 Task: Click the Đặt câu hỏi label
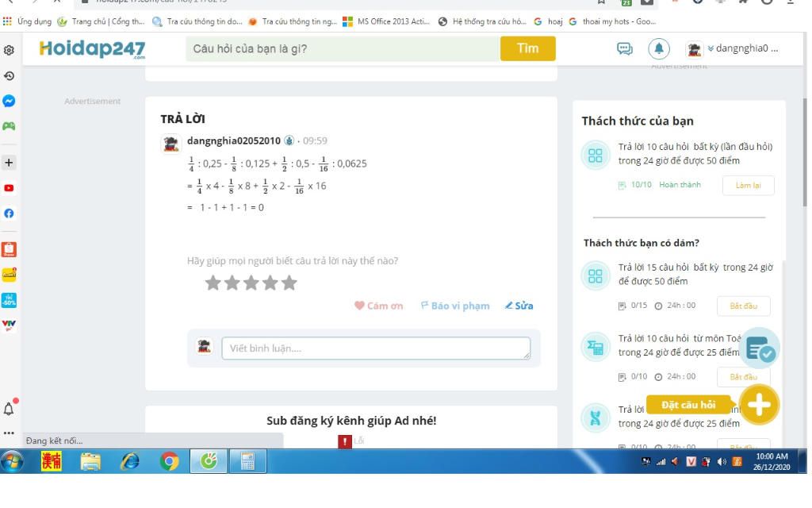tap(688, 405)
